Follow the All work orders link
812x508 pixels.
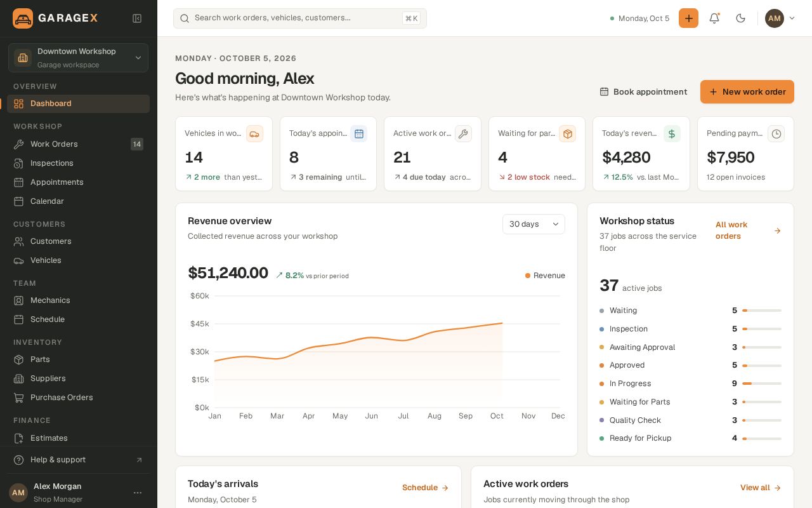(748, 231)
